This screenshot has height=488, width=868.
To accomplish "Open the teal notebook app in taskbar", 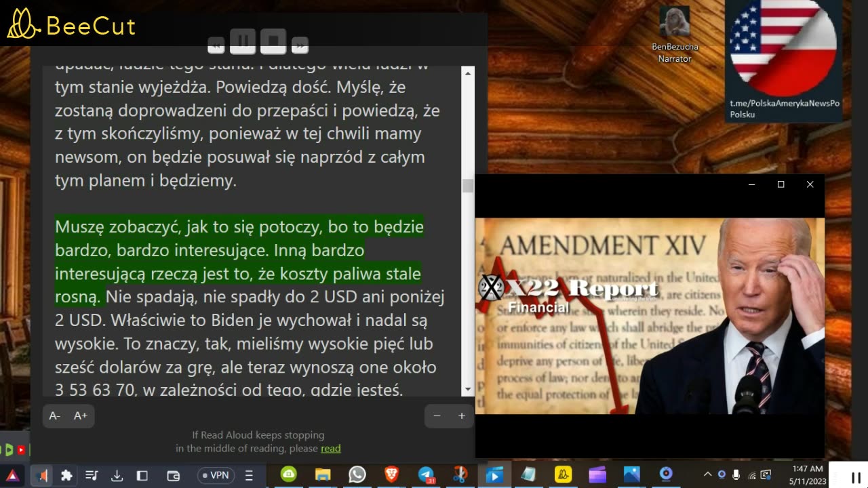I will click(x=528, y=474).
